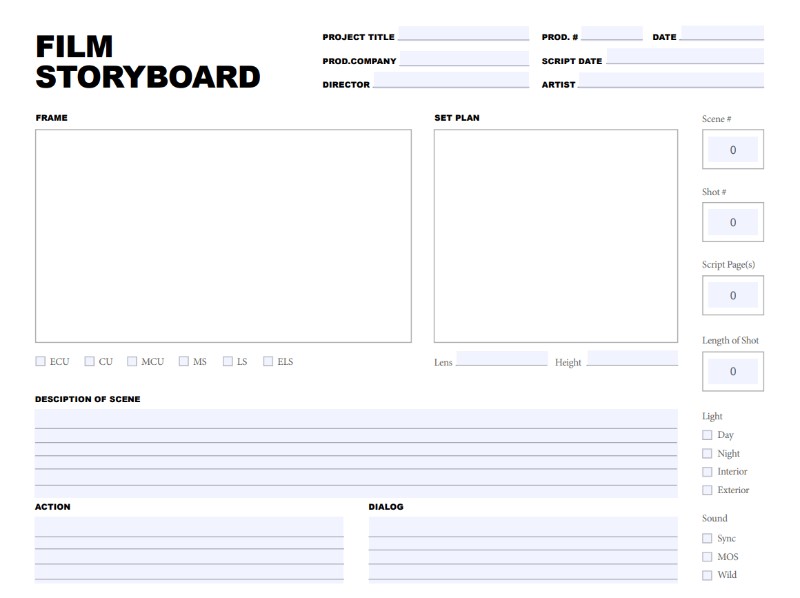Tick the CU shot checkbox
800x598 pixels.
pos(89,361)
